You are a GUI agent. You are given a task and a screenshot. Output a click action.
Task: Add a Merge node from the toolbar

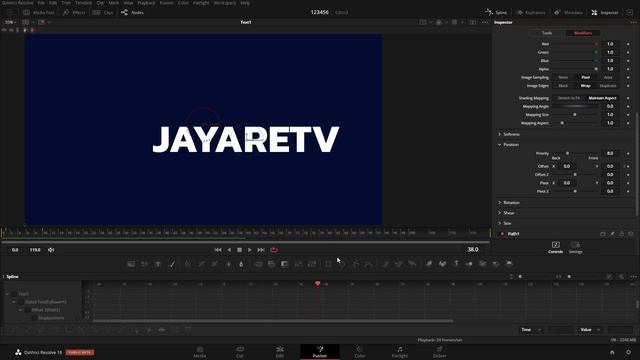pos(258,264)
